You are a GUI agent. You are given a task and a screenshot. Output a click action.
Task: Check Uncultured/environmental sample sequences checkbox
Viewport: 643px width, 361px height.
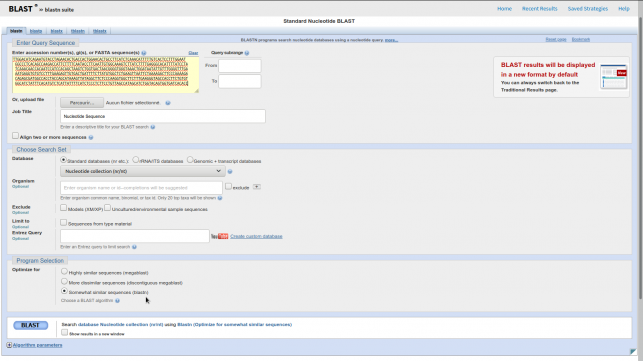point(107,208)
